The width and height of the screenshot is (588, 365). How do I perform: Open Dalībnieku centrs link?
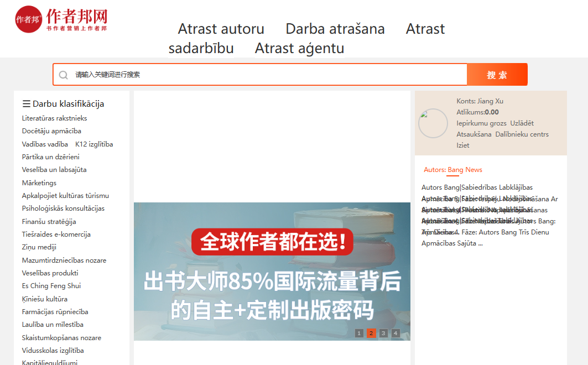pyautogui.click(x=522, y=134)
